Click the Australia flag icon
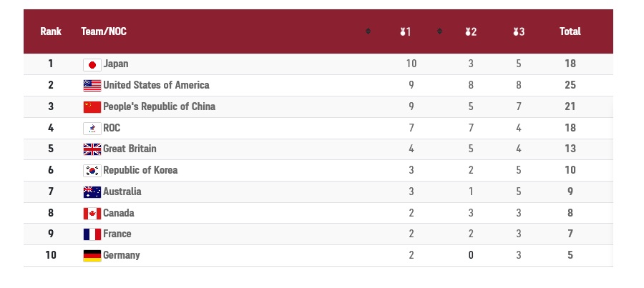 (x=92, y=192)
